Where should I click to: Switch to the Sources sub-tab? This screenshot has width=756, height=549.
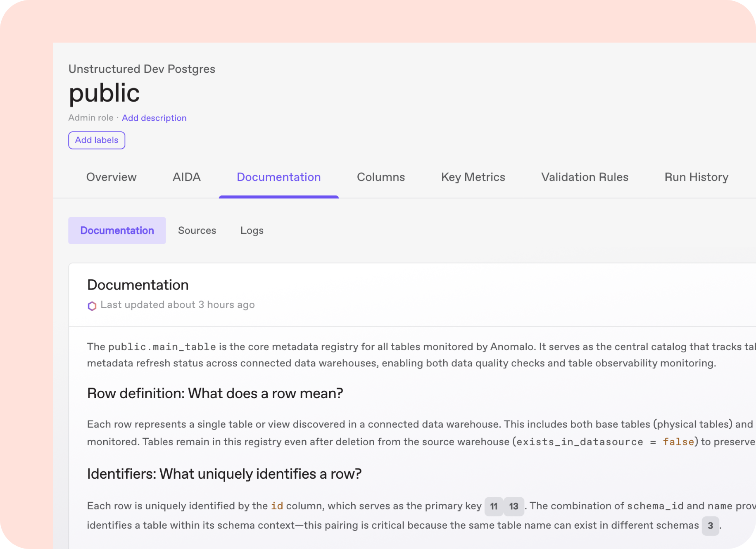point(197,231)
